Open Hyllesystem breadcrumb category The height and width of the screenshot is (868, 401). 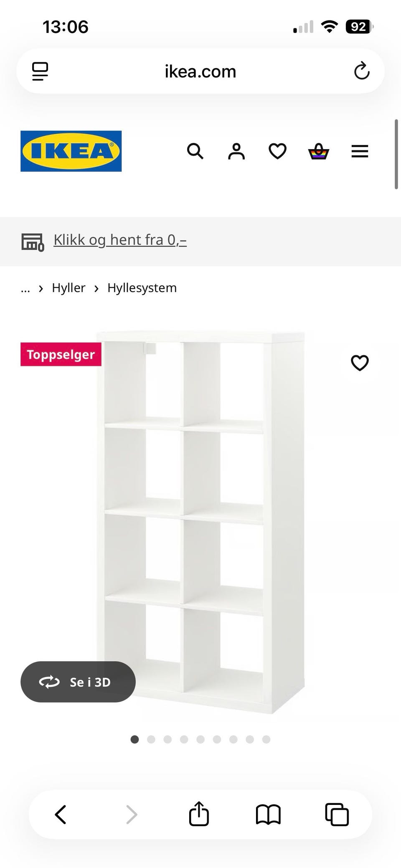pyautogui.click(x=142, y=288)
